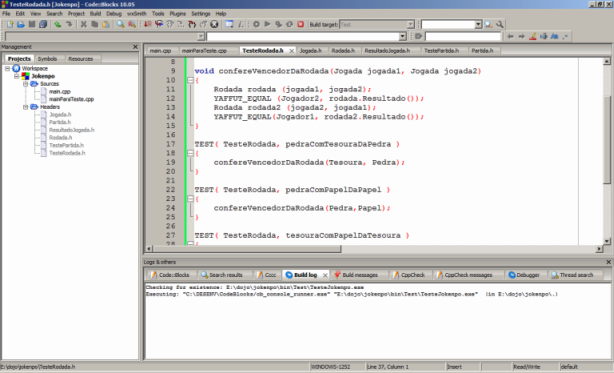Click the Run play icon

pos(267,24)
